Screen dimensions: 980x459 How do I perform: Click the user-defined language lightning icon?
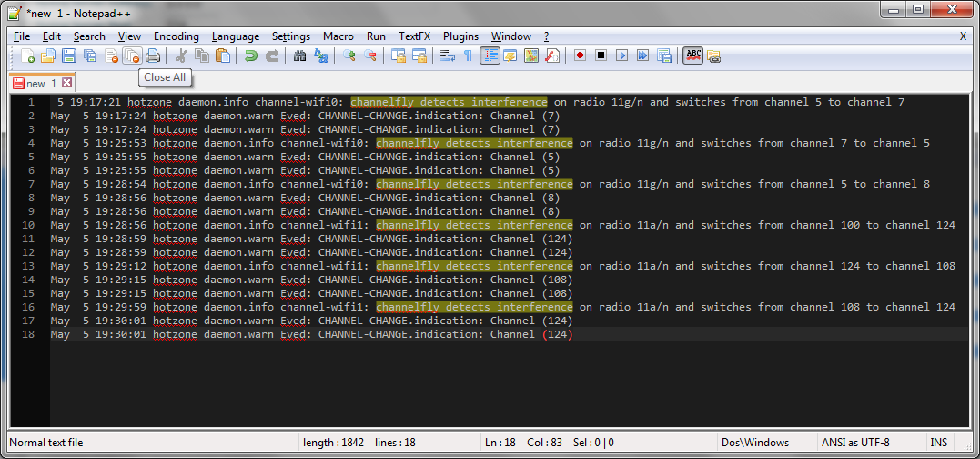[x=510, y=56]
